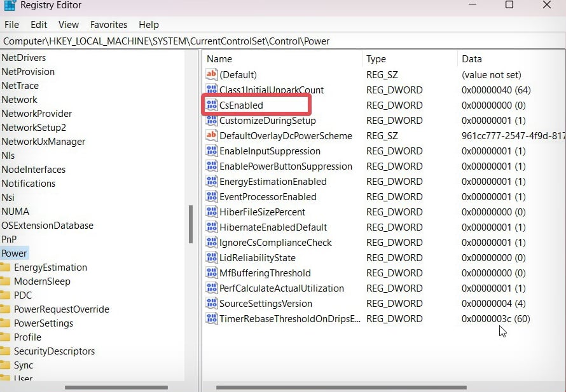Open the View menu

point(69,25)
